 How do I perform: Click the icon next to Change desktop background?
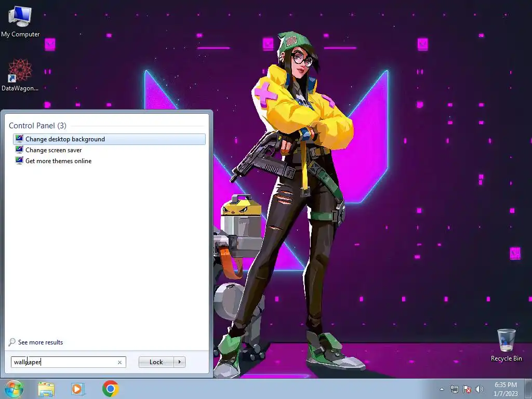(x=19, y=139)
